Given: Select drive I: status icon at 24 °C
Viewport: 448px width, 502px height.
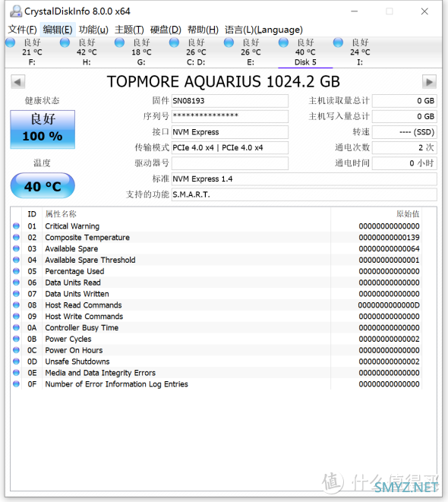Looking at the screenshot, I should point(338,43).
